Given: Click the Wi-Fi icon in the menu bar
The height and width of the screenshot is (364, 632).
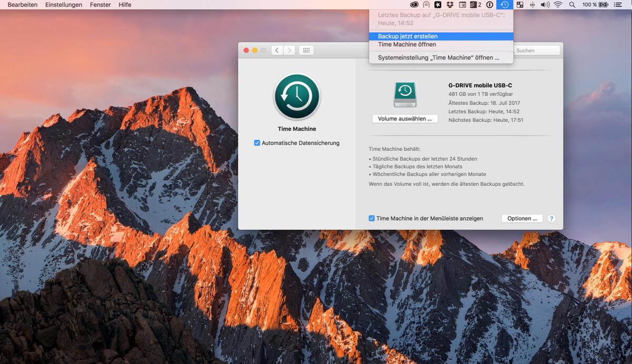Looking at the screenshot, I should (557, 5).
